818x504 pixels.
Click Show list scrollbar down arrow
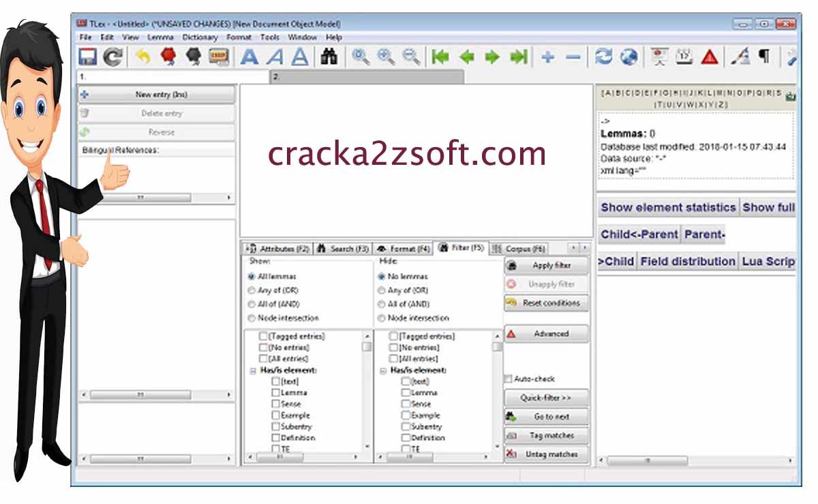pos(367,447)
